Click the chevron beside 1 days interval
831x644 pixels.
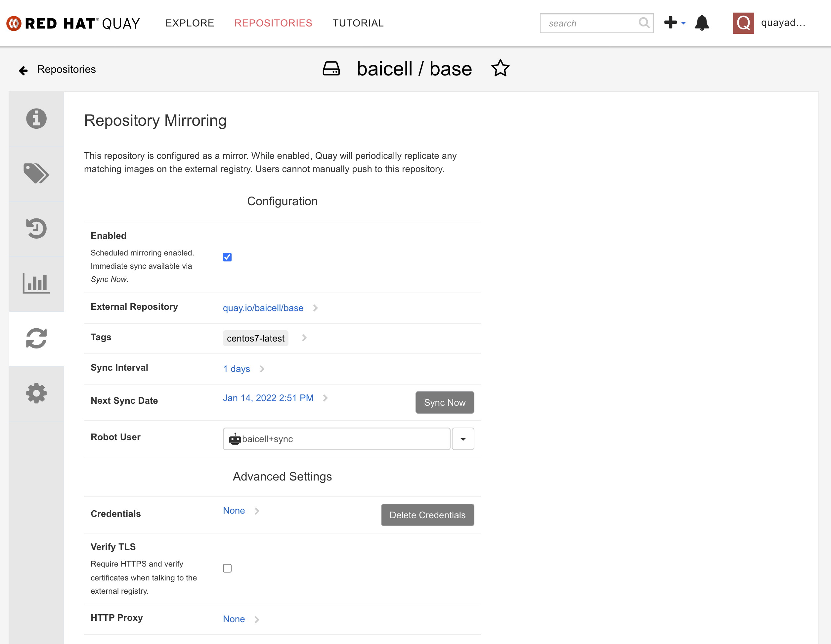point(262,369)
